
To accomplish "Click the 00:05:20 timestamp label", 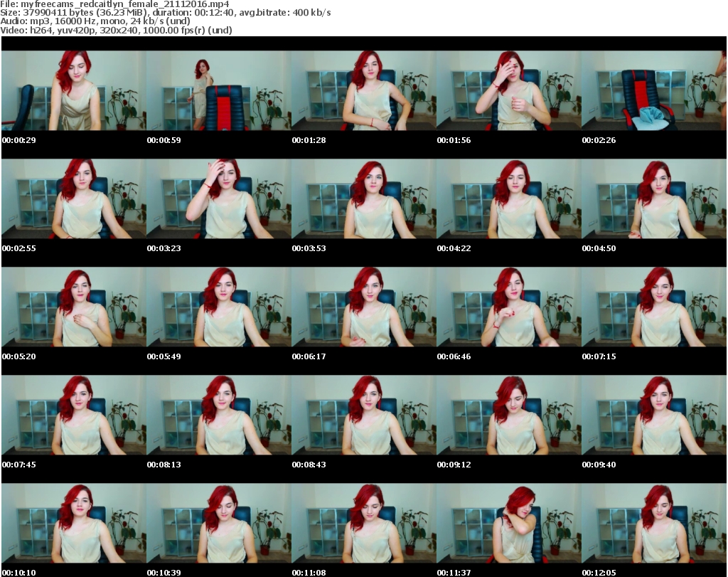I will [x=19, y=356].
